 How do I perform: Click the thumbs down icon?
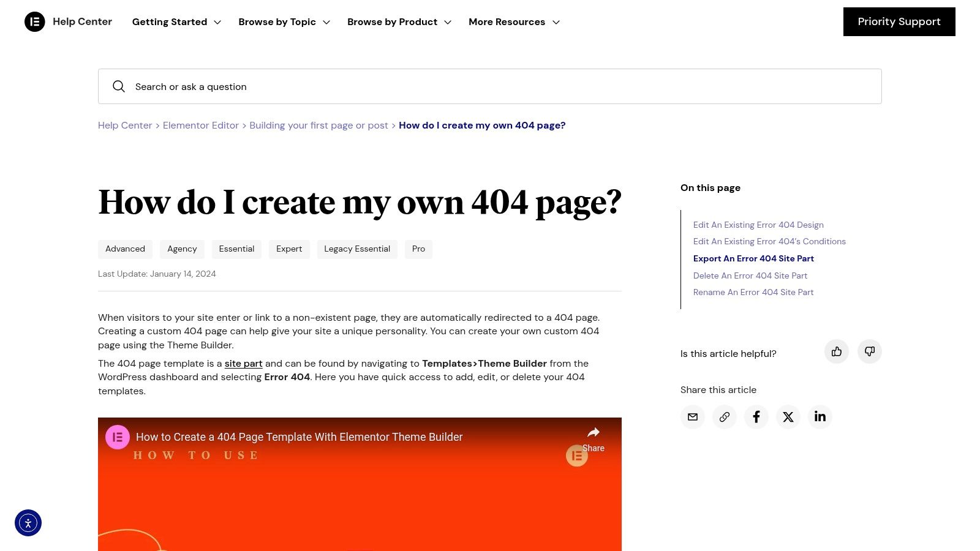click(x=869, y=351)
